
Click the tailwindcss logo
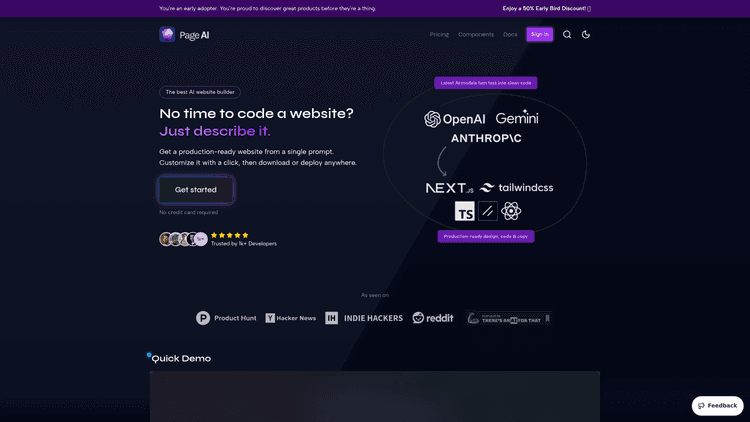click(x=516, y=188)
